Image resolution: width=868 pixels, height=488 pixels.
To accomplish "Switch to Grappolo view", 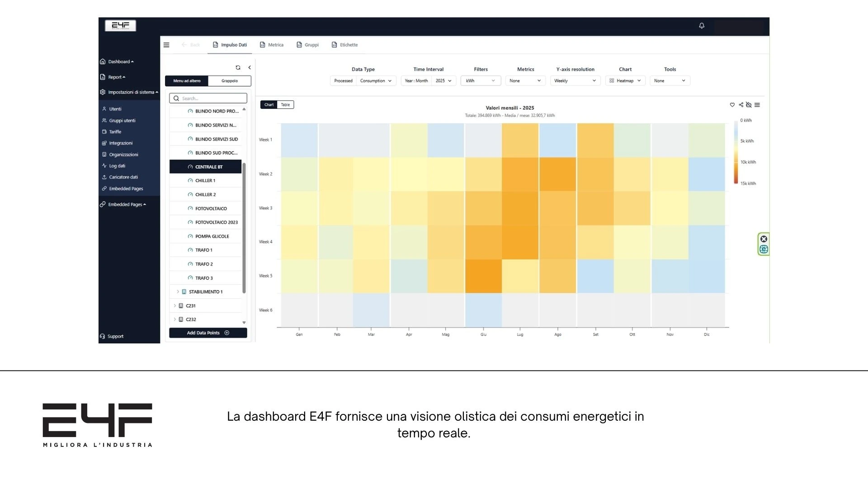I will pos(230,81).
